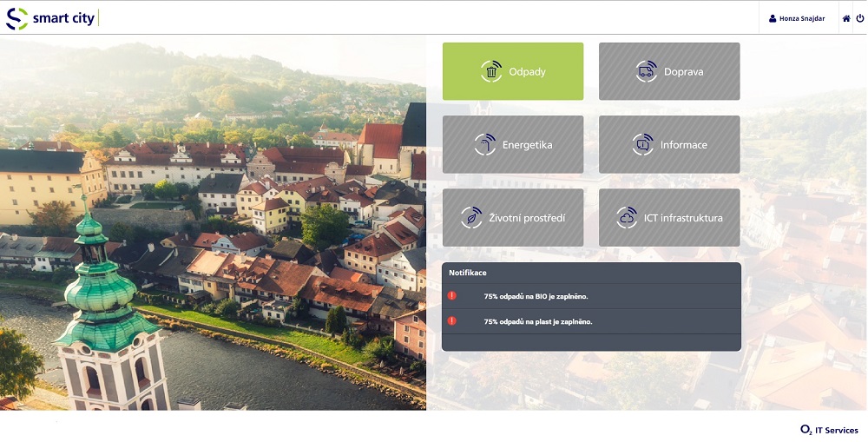Select '75% odpadů na BIO je zaplněno.' notification
Screen dimensions: 868x442
click(x=591, y=296)
